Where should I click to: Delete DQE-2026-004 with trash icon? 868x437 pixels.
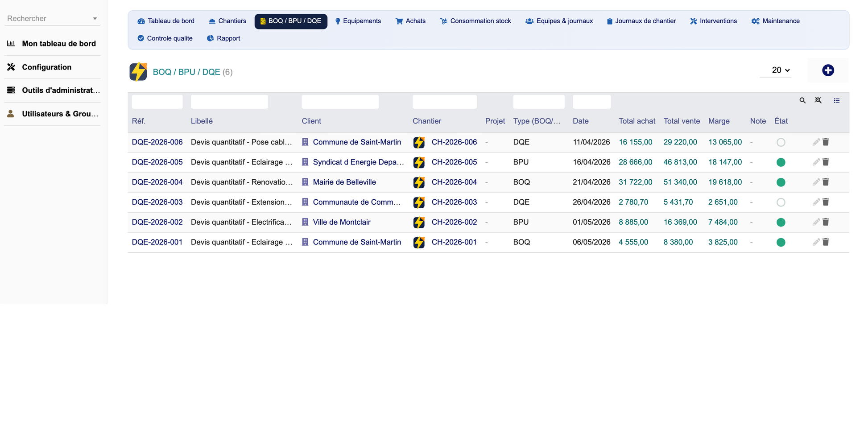(x=826, y=182)
